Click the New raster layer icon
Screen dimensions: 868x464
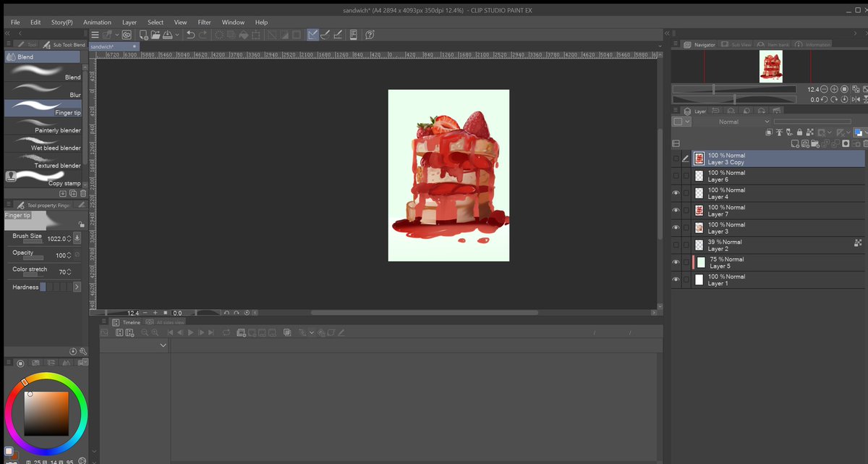pos(793,143)
